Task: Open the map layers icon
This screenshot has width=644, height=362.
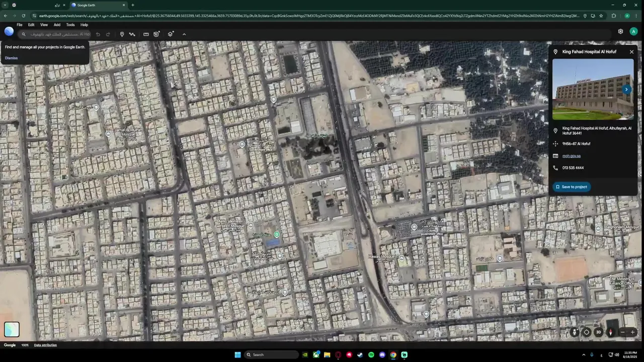Action: [x=171, y=34]
